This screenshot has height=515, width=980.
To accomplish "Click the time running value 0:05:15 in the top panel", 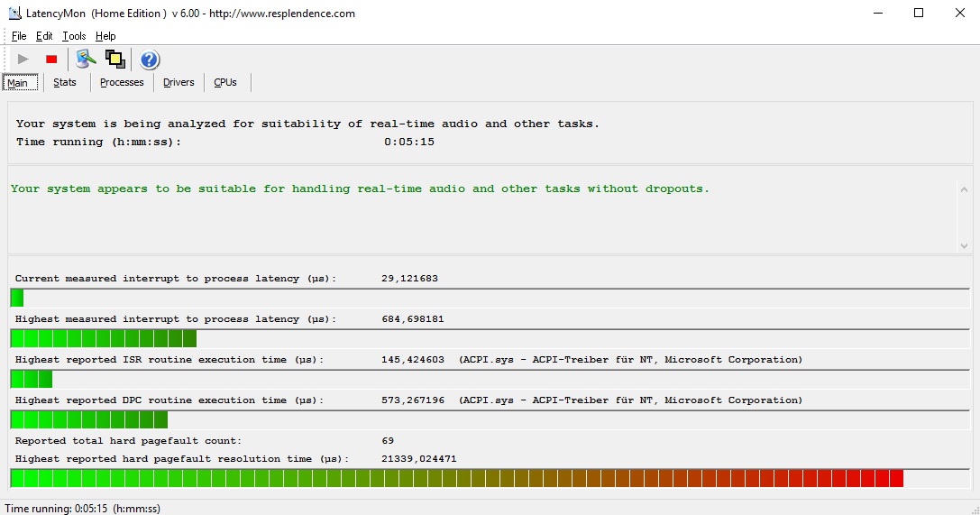I will pyautogui.click(x=409, y=142).
